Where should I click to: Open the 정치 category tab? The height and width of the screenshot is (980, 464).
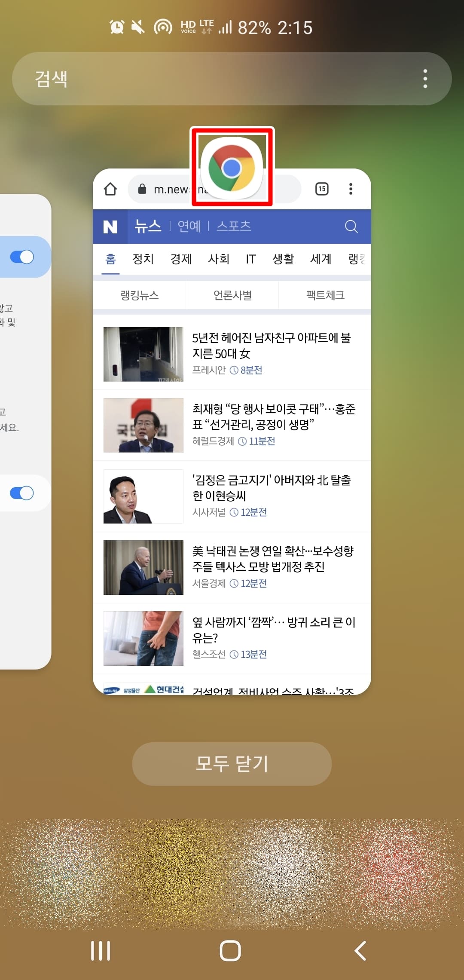point(143,259)
